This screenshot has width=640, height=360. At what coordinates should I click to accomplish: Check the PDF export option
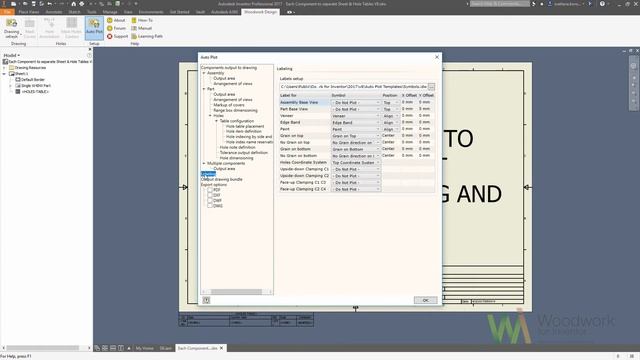pos(210,190)
